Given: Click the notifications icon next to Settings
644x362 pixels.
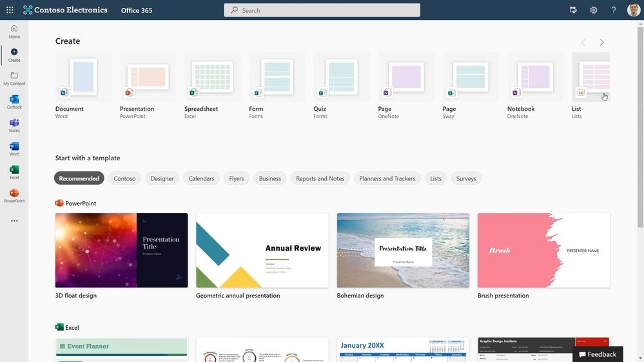Looking at the screenshot, I should point(573,10).
